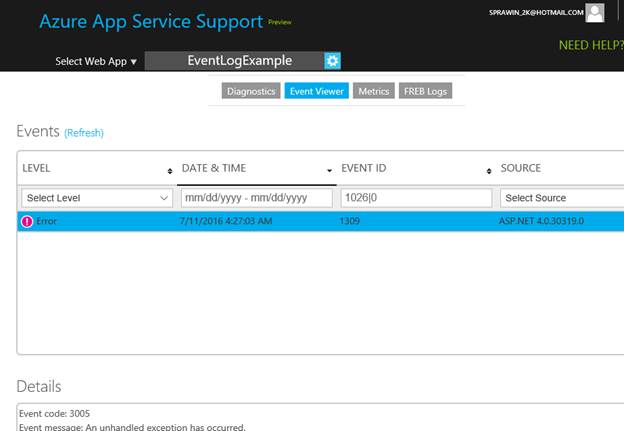Click the Azure App Service Support title
Screen dimensions: 624x431
click(x=151, y=21)
